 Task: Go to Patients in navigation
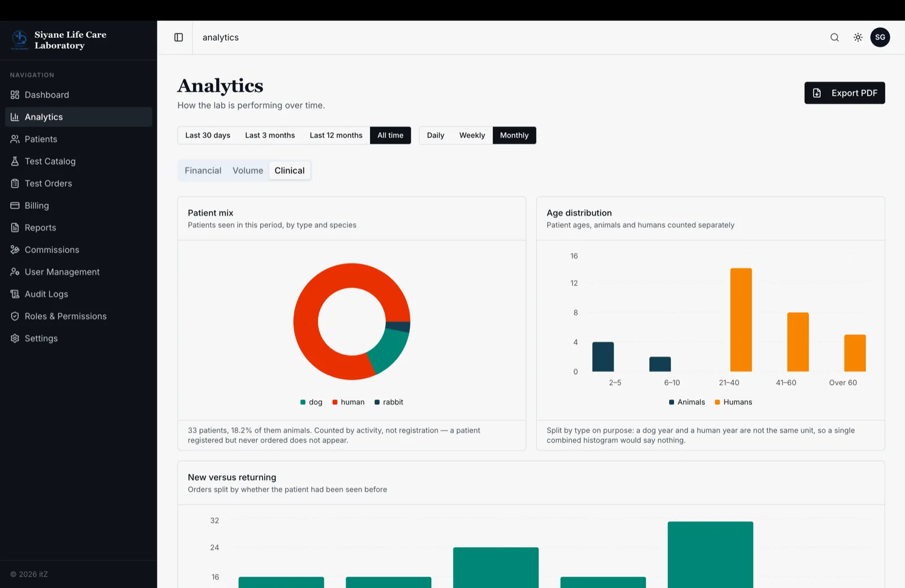coord(79,139)
